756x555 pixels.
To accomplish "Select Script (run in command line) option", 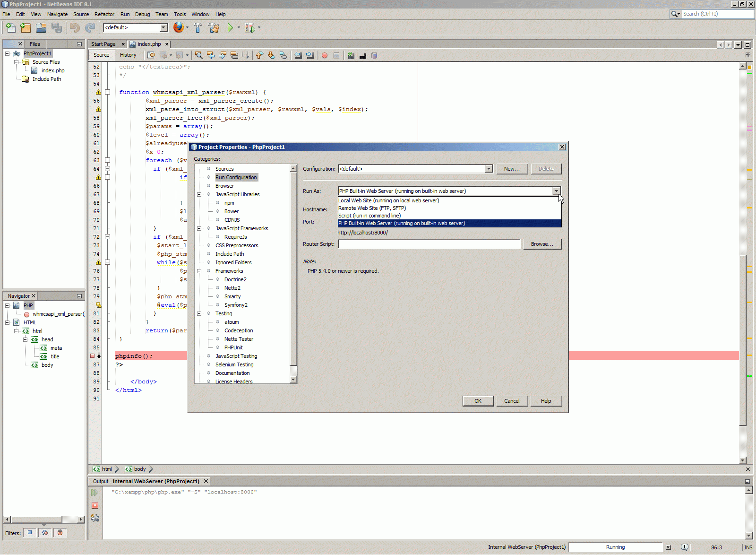I will click(x=449, y=216).
